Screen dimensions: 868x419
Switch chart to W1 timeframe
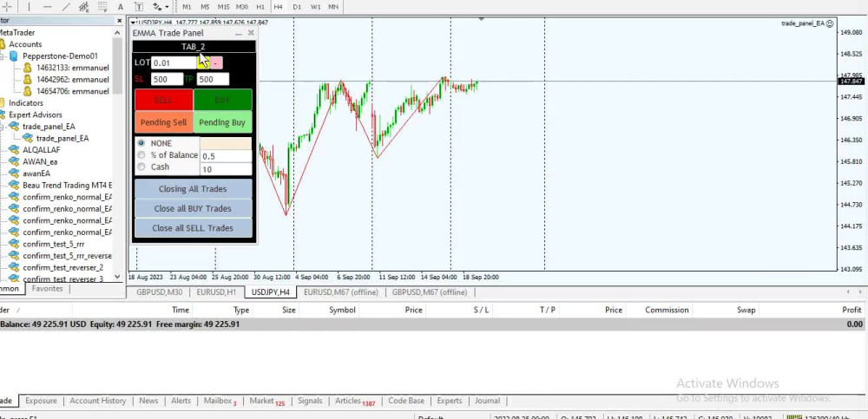[315, 7]
